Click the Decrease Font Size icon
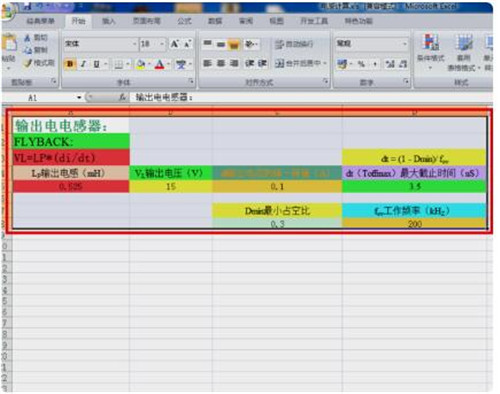This screenshot has height=394, width=500. pos(187,44)
